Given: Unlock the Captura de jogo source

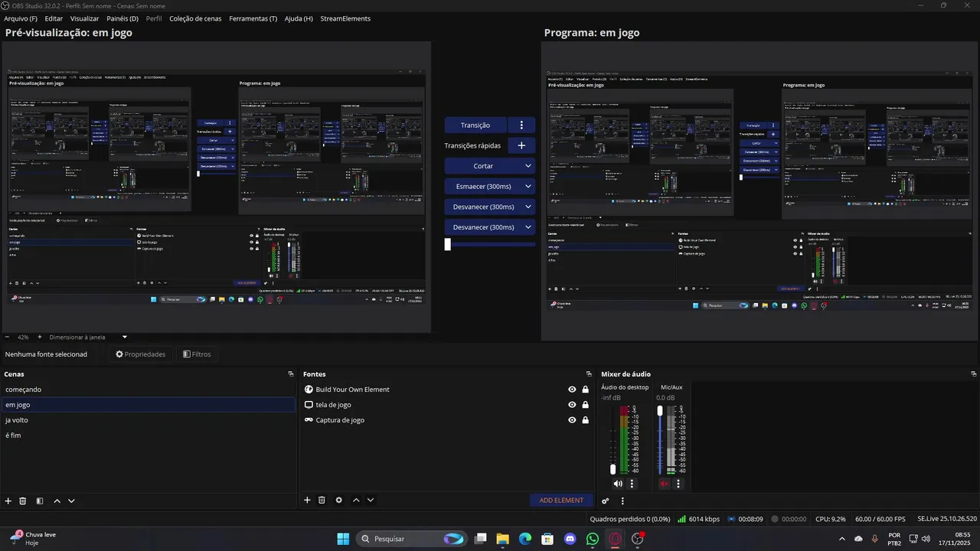Looking at the screenshot, I should click(586, 420).
